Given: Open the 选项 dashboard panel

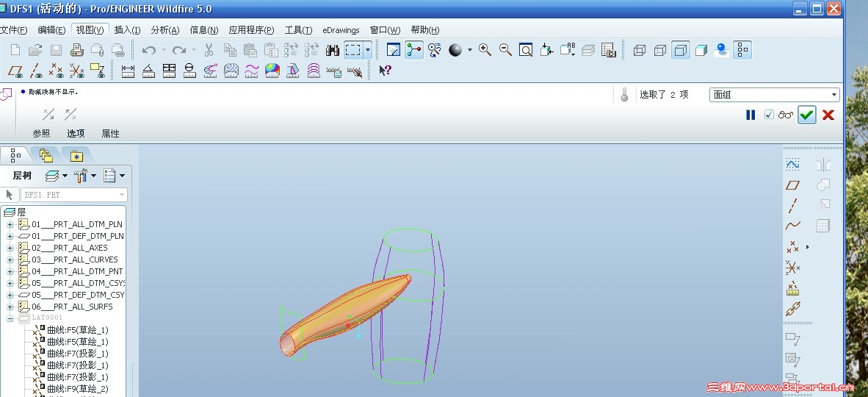Looking at the screenshot, I should point(76,134).
